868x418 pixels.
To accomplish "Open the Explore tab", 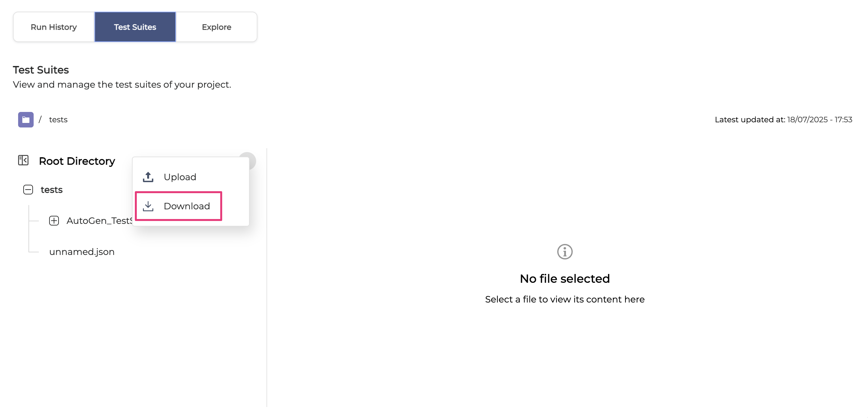I will tap(216, 27).
